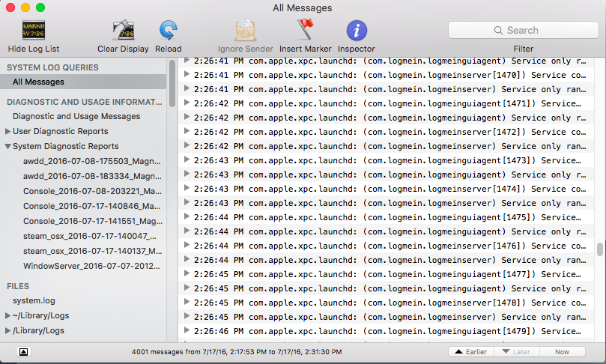This screenshot has width=606, height=364.
Task: Open Console_2016-07-17-140846 report
Action: pyautogui.click(x=91, y=207)
